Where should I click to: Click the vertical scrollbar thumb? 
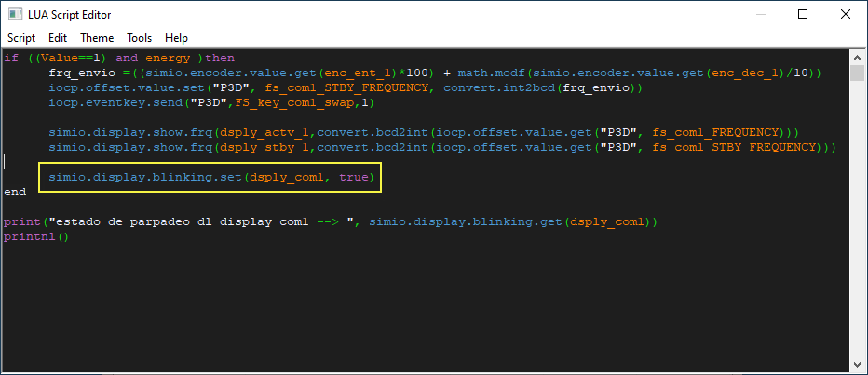857,73
